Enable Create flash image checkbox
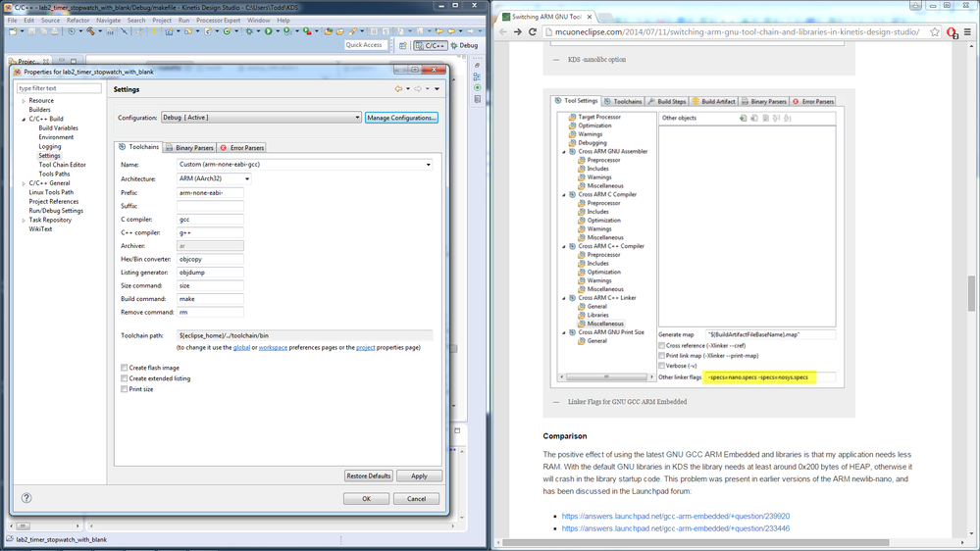 pyautogui.click(x=125, y=368)
